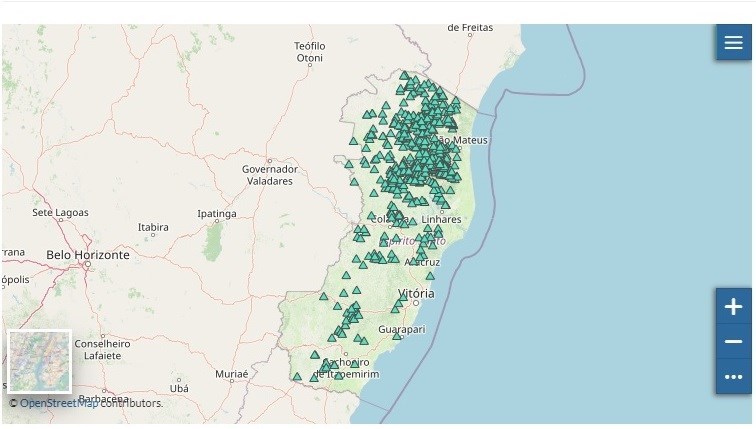
Task: Click the Teófilo Otoni city label
Action: pos(310,52)
